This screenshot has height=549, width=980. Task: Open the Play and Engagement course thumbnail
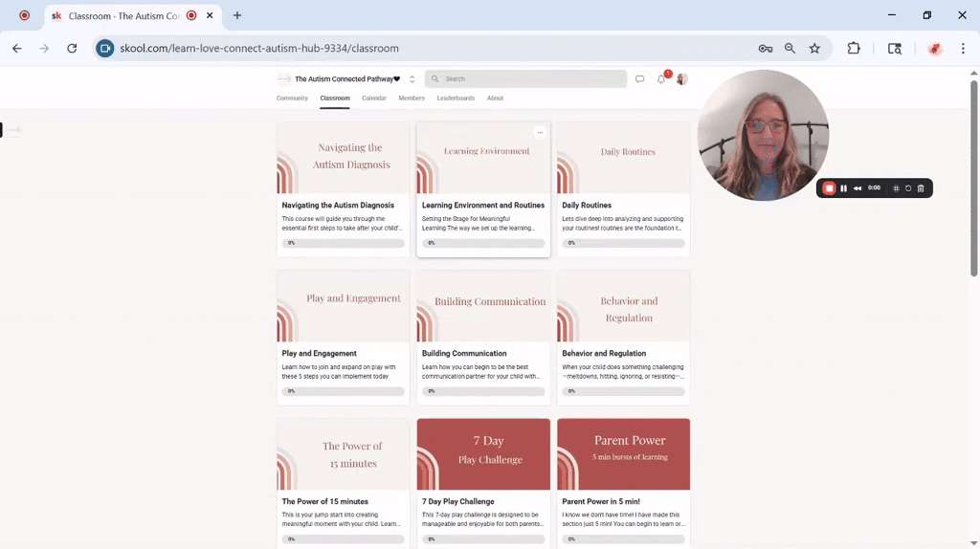[344, 306]
